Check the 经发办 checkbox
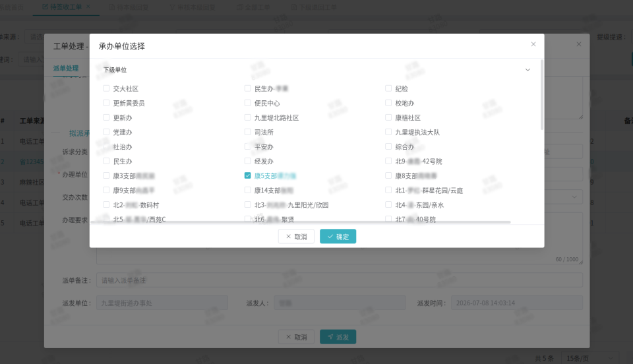 [x=247, y=161]
